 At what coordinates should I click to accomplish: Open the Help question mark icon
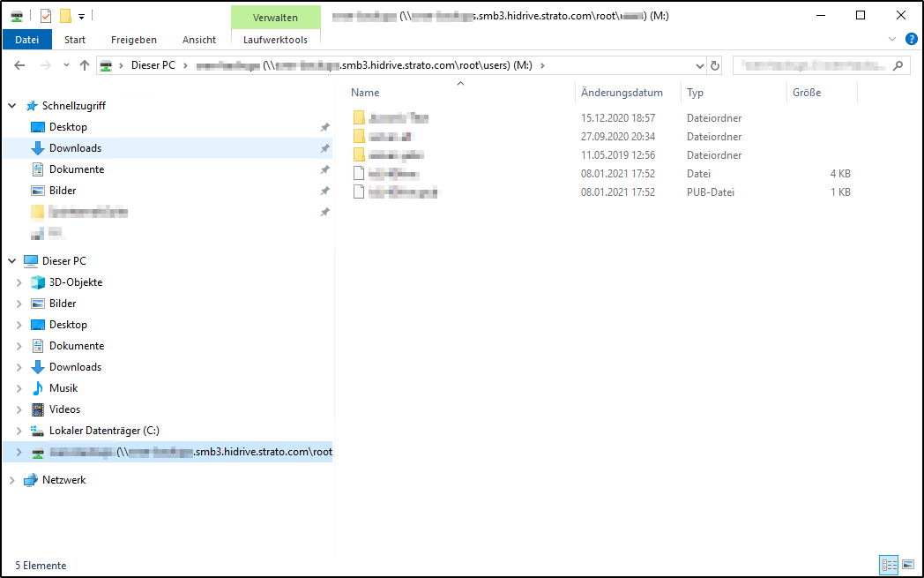[912, 39]
